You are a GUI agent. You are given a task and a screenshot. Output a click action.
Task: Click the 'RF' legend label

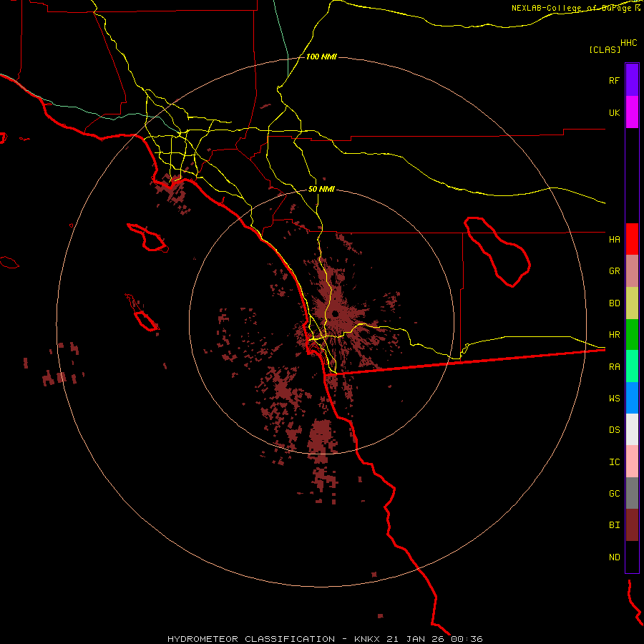[614, 80]
